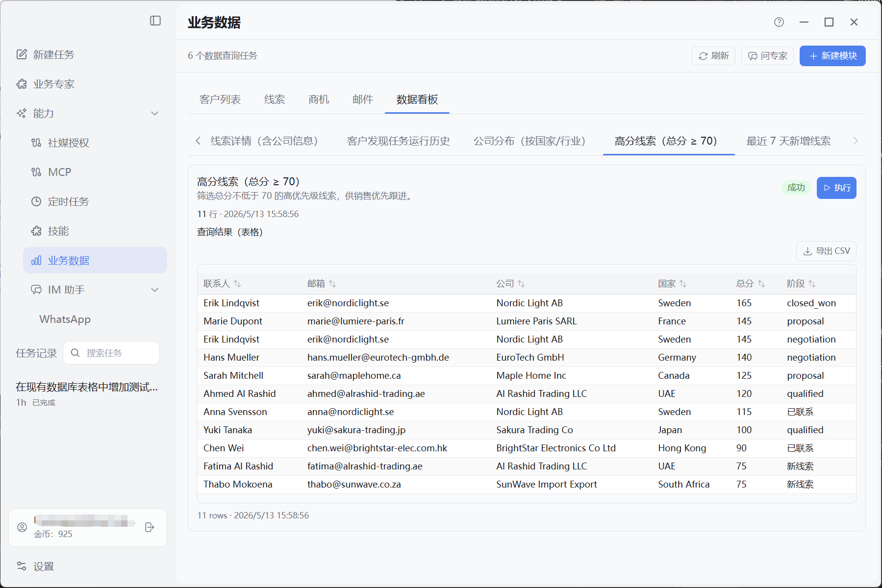Select 高分线索(总分 ≥ 70) query tab
Screen dimensions: 882x588
[669, 141]
